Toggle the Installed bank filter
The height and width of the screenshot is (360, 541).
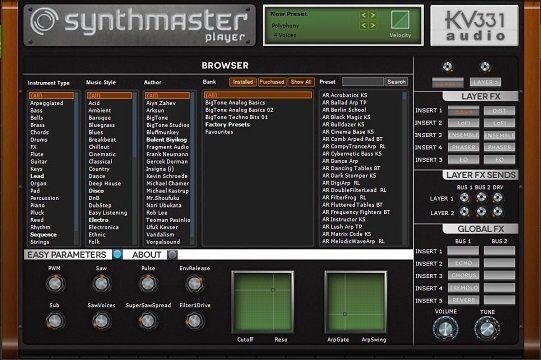(x=243, y=82)
